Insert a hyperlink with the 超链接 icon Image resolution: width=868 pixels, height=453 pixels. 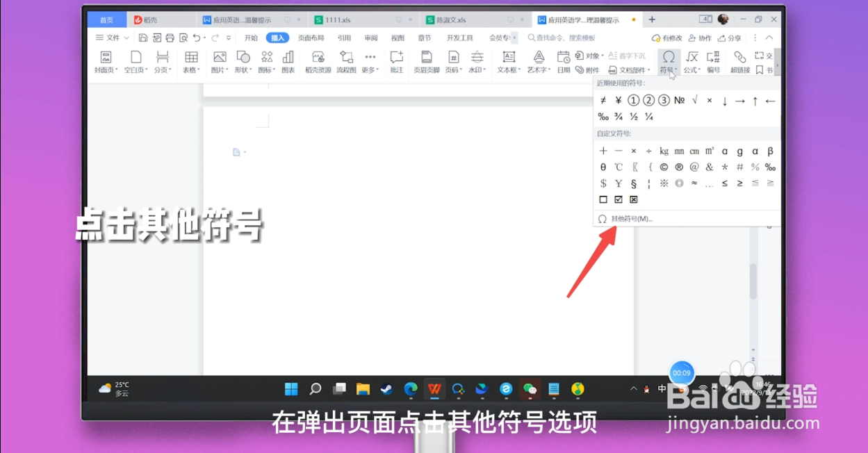pyautogui.click(x=739, y=59)
